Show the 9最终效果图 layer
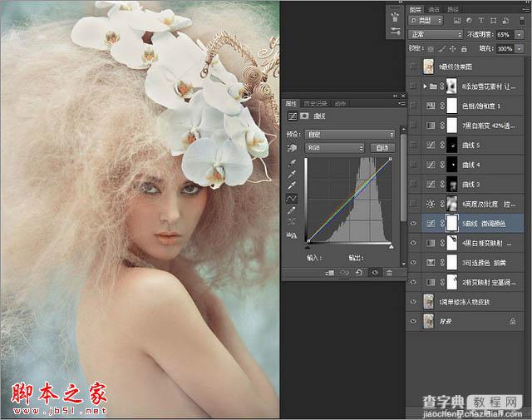 point(414,67)
